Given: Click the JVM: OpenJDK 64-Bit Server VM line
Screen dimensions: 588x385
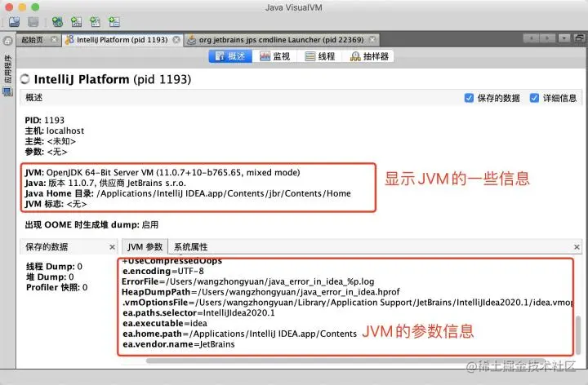Looking at the screenshot, I should pyautogui.click(x=163, y=173).
